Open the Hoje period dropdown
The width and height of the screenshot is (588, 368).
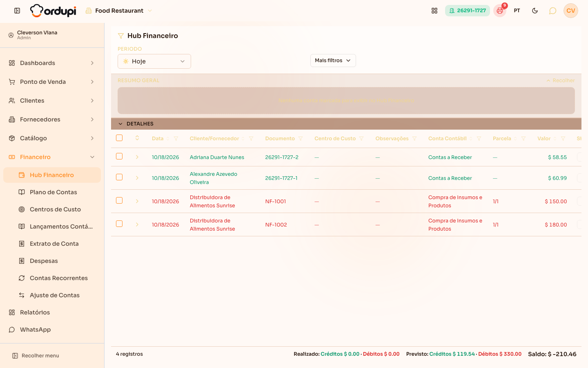(x=154, y=61)
